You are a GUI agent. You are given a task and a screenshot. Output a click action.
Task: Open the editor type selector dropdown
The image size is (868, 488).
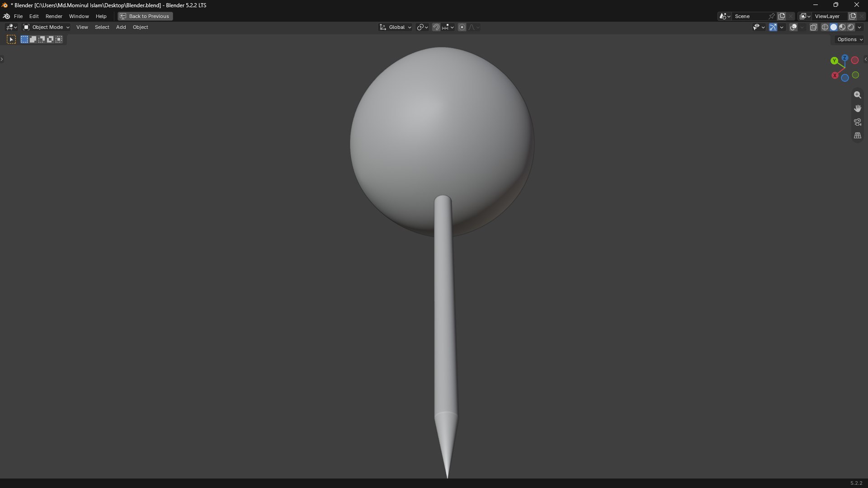click(x=11, y=27)
